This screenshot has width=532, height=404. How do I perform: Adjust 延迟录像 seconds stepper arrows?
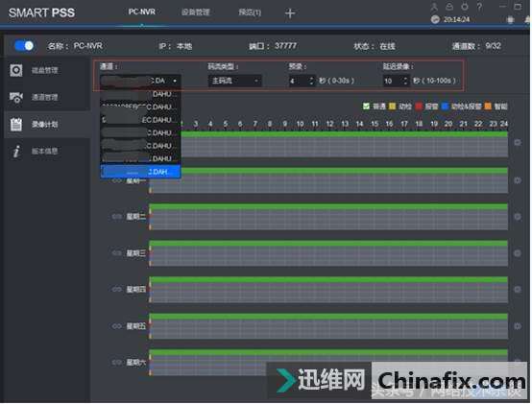click(x=405, y=81)
